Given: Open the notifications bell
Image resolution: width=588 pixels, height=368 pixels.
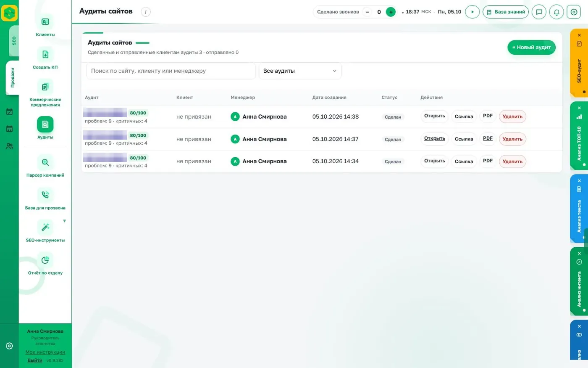Looking at the screenshot, I should (556, 12).
